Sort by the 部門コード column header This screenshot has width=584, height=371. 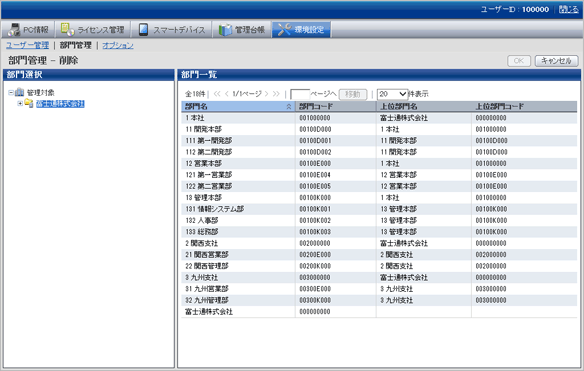336,107
